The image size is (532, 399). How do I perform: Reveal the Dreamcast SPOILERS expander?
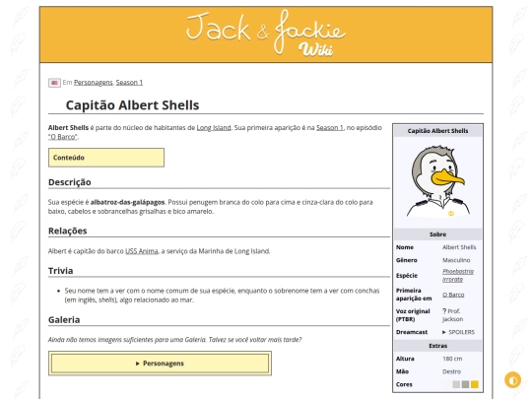click(x=458, y=332)
